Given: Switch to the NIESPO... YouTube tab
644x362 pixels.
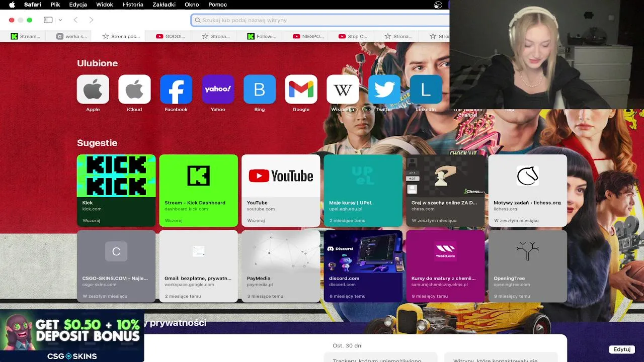Looking at the screenshot, I should [308, 36].
